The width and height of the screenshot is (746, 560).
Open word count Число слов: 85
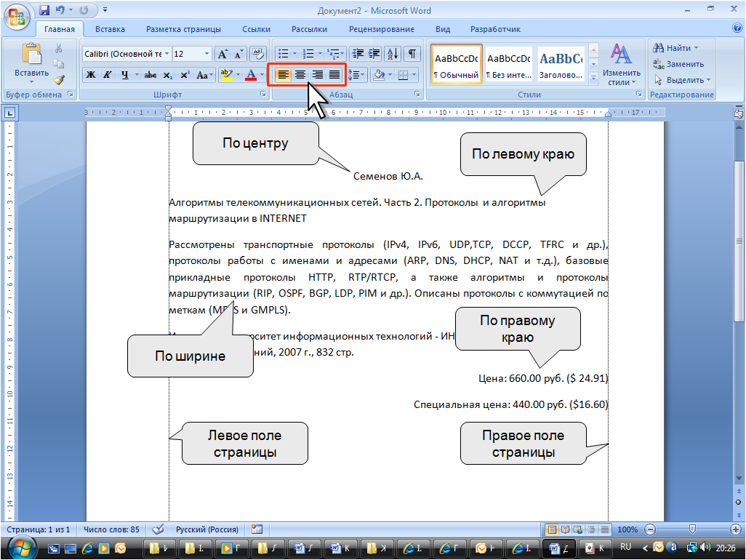[111, 529]
